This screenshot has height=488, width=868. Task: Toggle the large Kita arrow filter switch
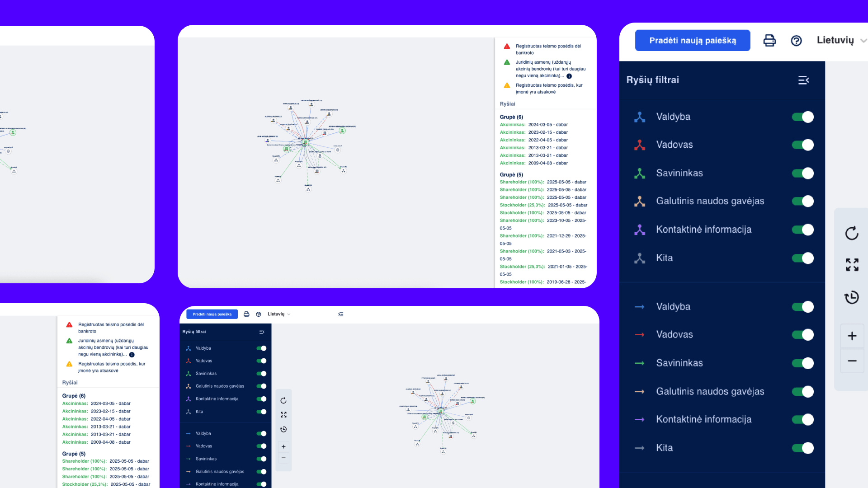click(802, 448)
